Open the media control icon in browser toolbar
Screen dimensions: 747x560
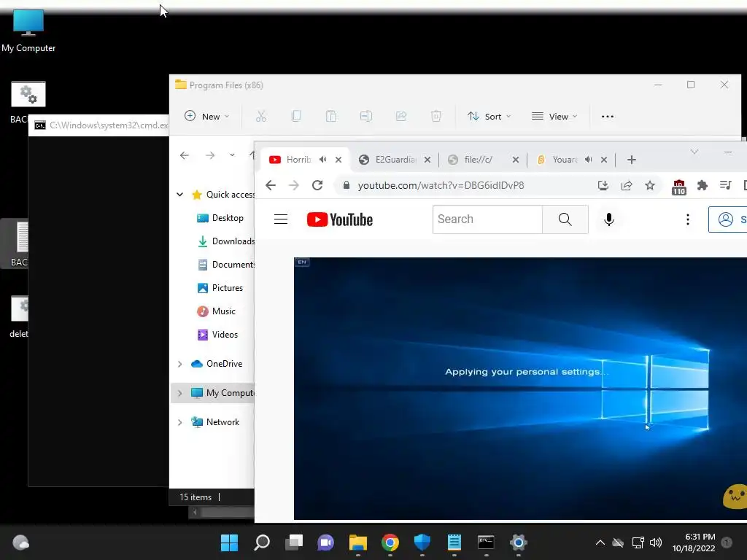point(726,185)
